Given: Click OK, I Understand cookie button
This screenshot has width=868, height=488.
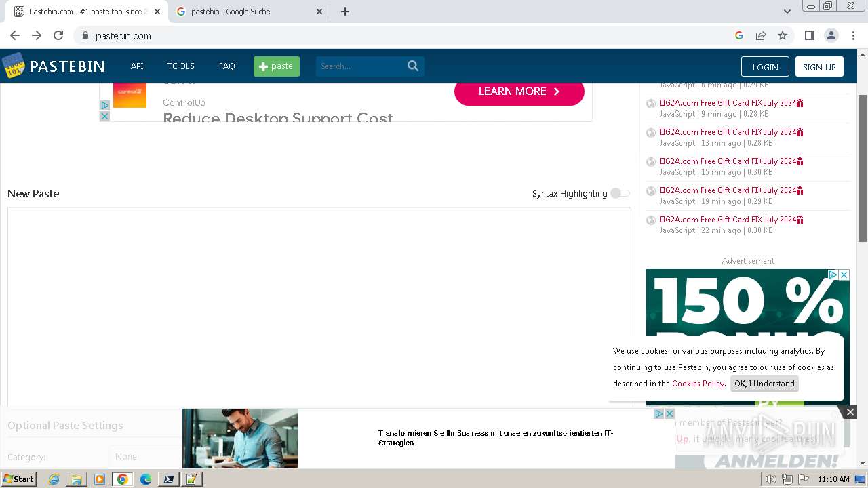Looking at the screenshot, I should point(764,384).
